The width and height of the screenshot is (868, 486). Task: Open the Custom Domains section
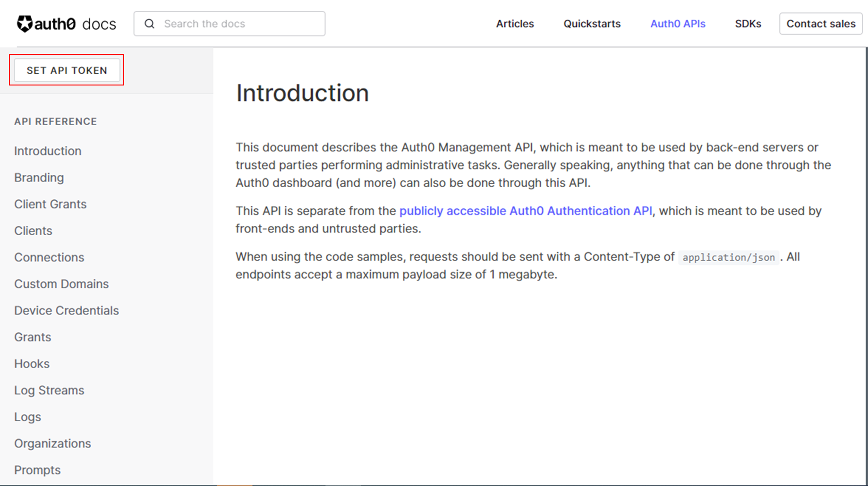pyautogui.click(x=61, y=284)
